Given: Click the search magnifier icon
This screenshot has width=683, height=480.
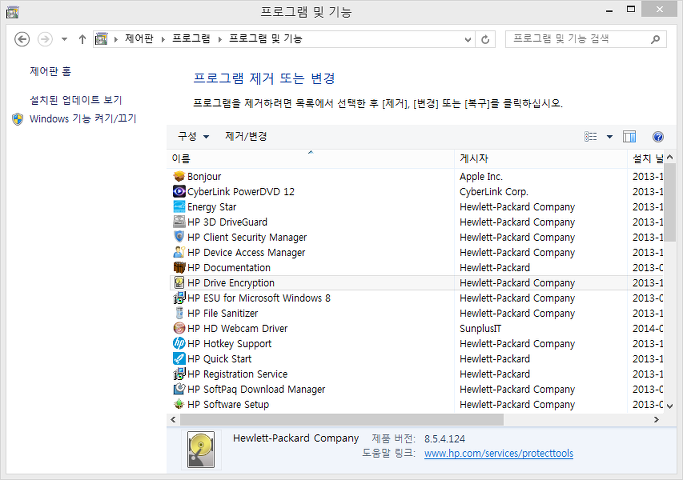Looking at the screenshot, I should tap(655, 39).
